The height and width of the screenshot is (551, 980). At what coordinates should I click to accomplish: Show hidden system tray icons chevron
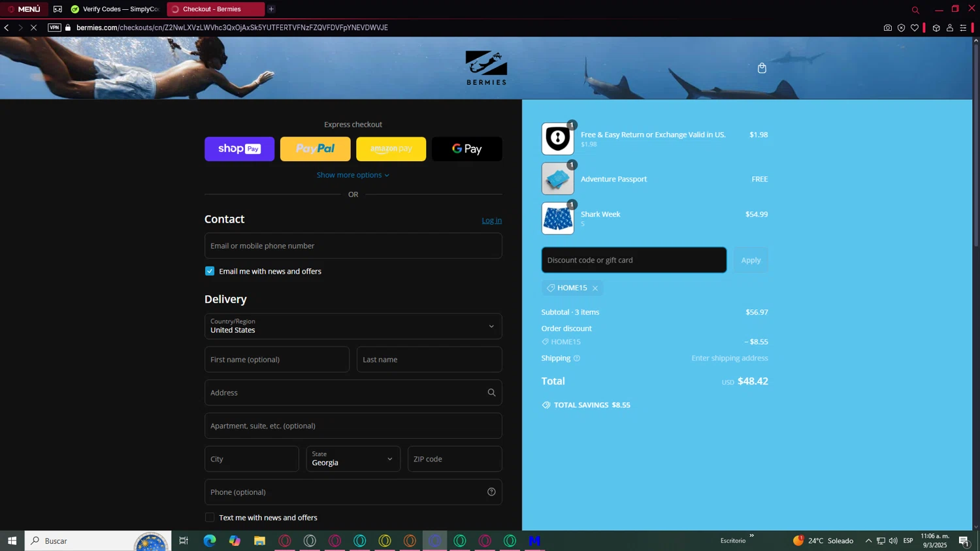[x=868, y=541]
